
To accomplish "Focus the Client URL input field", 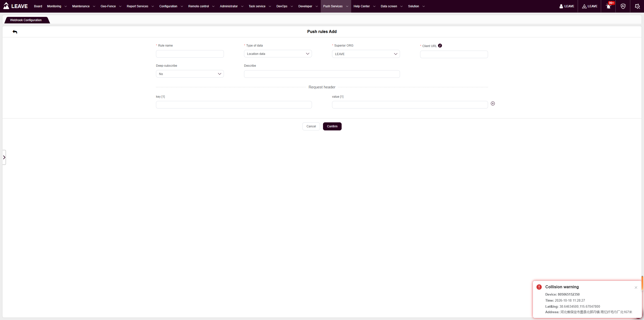I will click(x=454, y=54).
